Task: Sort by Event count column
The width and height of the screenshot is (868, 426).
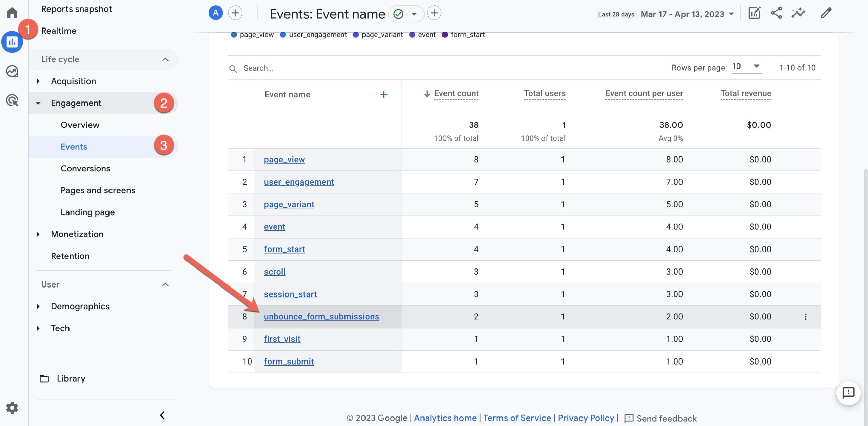Action: 456,93
